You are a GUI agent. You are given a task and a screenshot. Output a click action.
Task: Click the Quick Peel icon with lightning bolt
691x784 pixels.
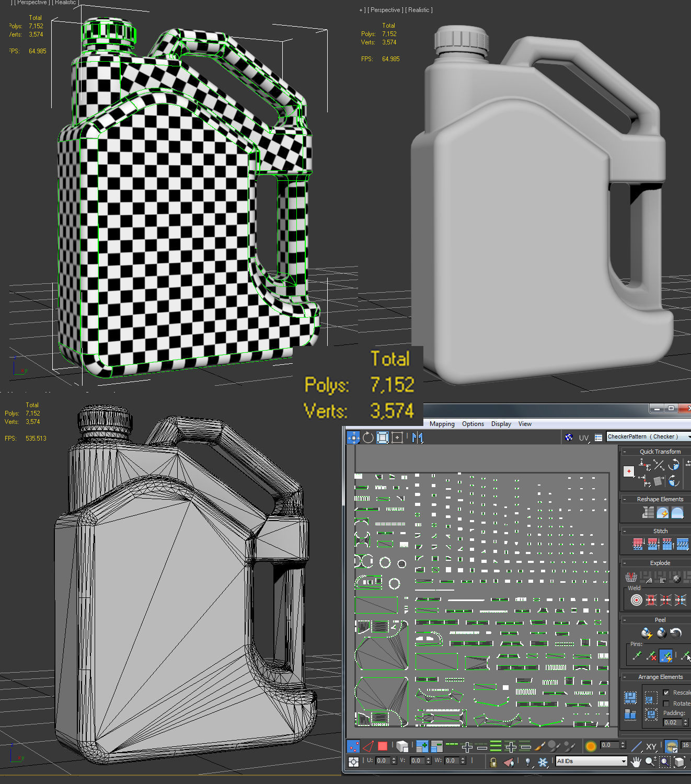click(x=647, y=633)
